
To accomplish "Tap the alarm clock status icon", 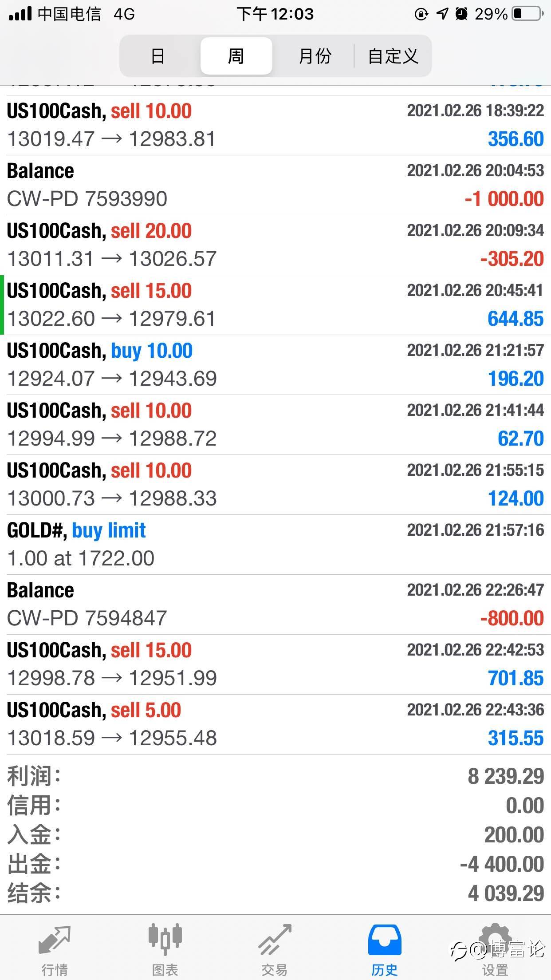I will click(x=461, y=14).
